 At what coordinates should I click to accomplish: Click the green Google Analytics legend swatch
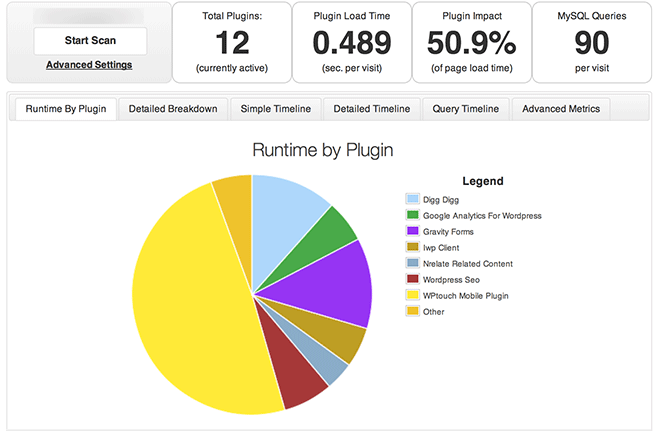412,216
